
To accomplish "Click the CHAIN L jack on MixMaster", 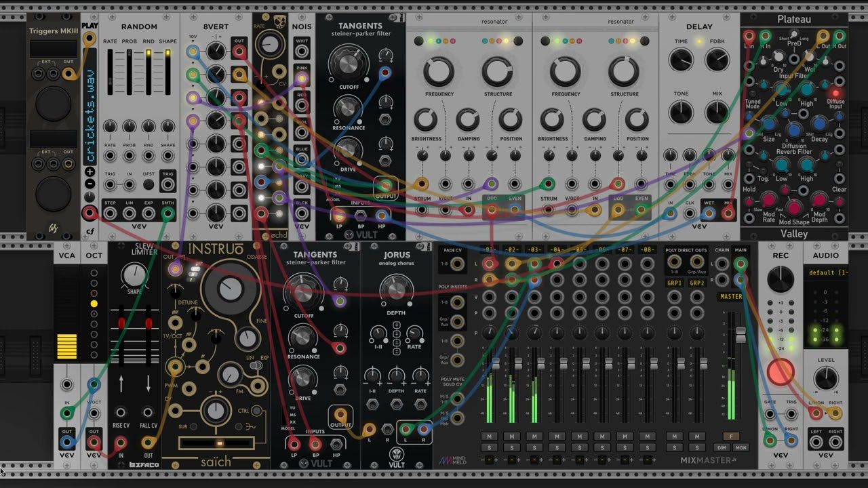I will pyautogui.click(x=723, y=264).
